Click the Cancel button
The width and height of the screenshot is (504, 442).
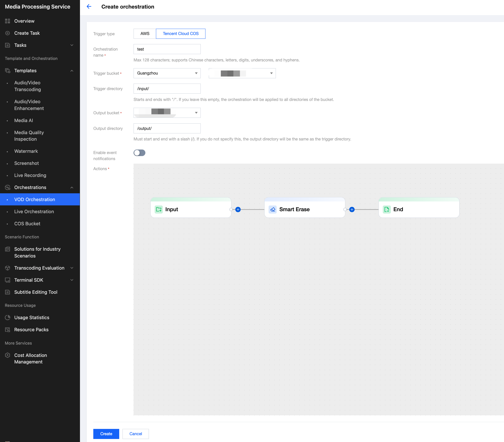point(136,434)
